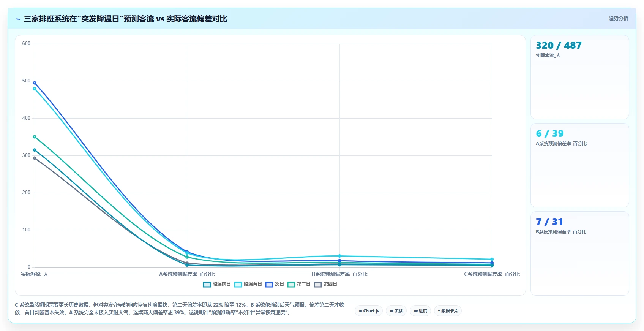Screen dimensions: 644x331
Task: Click the 降温首日 point at C系统预测偏差率
Action: [492, 260]
